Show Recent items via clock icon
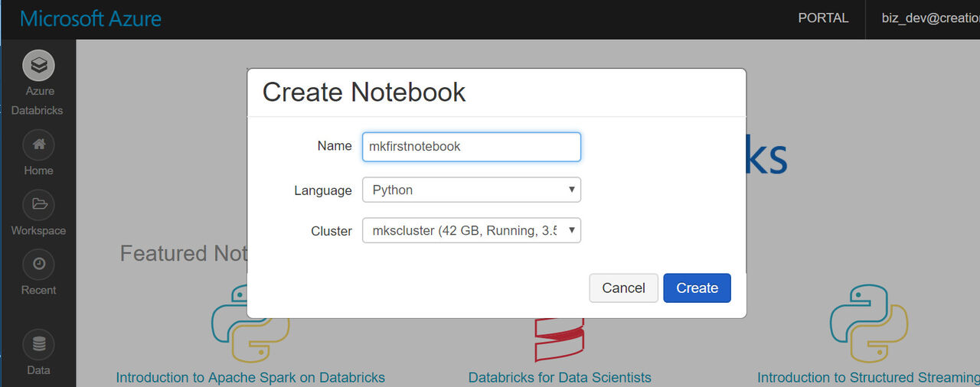This screenshot has width=980, height=387. point(38,264)
